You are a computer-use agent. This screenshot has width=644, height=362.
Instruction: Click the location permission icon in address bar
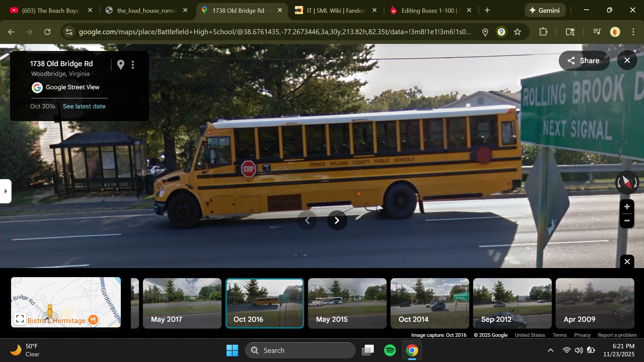pyautogui.click(x=485, y=32)
